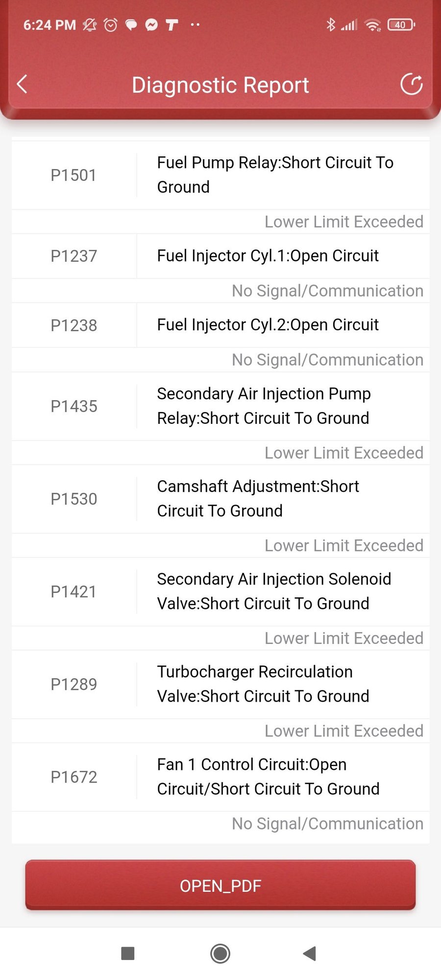The height and width of the screenshot is (980, 441).
Task: Select fault code P1421
Action: pyautogui.click(x=73, y=591)
